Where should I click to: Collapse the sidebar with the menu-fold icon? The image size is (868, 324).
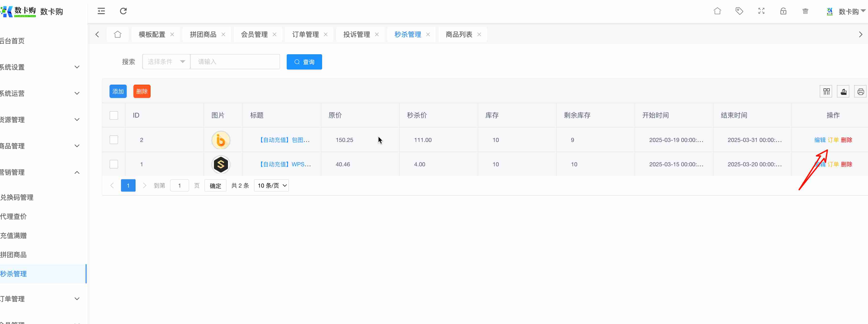click(101, 11)
